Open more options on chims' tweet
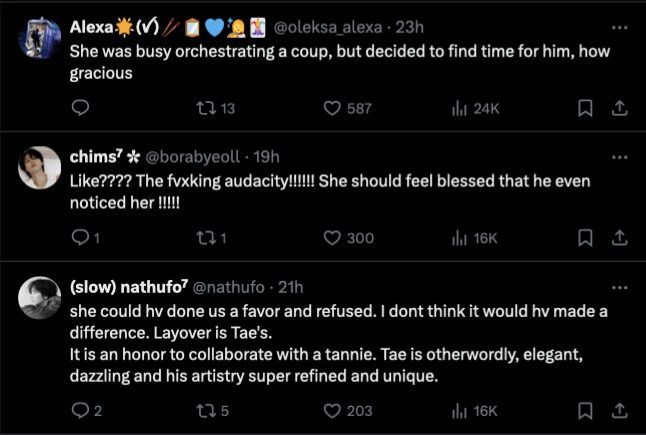Viewport: 646px width, 435px height. 619,156
